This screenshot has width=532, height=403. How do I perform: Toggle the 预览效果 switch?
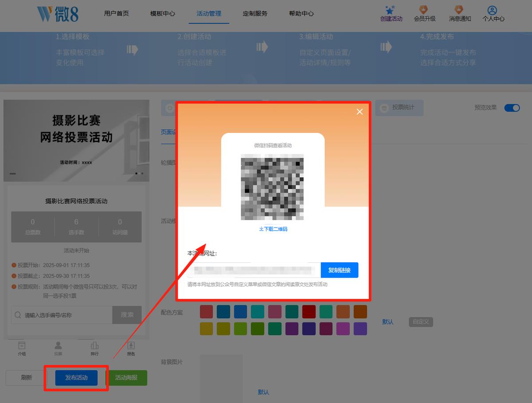pos(512,108)
